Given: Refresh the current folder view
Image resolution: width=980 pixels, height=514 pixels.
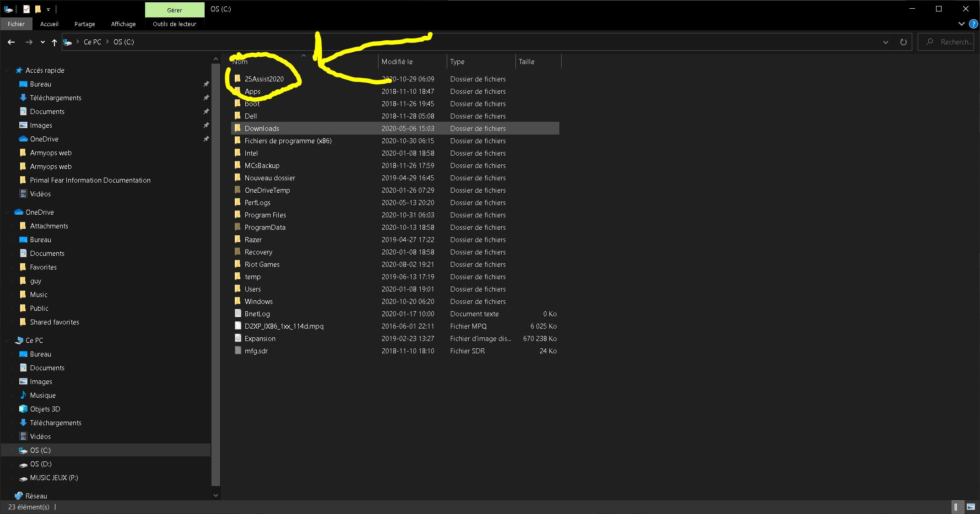Looking at the screenshot, I should point(903,42).
